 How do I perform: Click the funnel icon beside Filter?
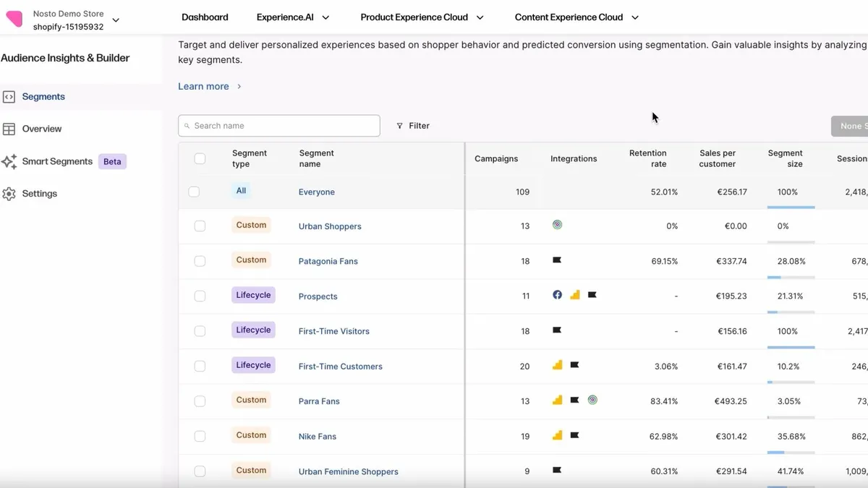[400, 126]
